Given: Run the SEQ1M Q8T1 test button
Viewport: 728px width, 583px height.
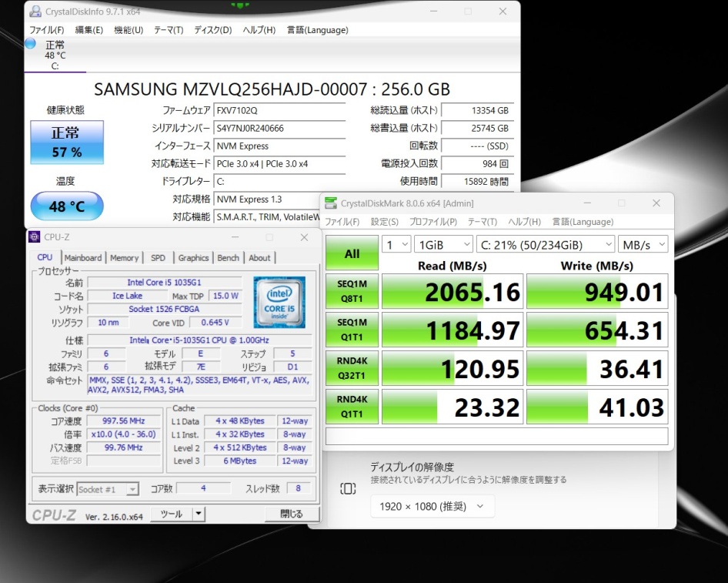Looking at the screenshot, I should [x=352, y=291].
